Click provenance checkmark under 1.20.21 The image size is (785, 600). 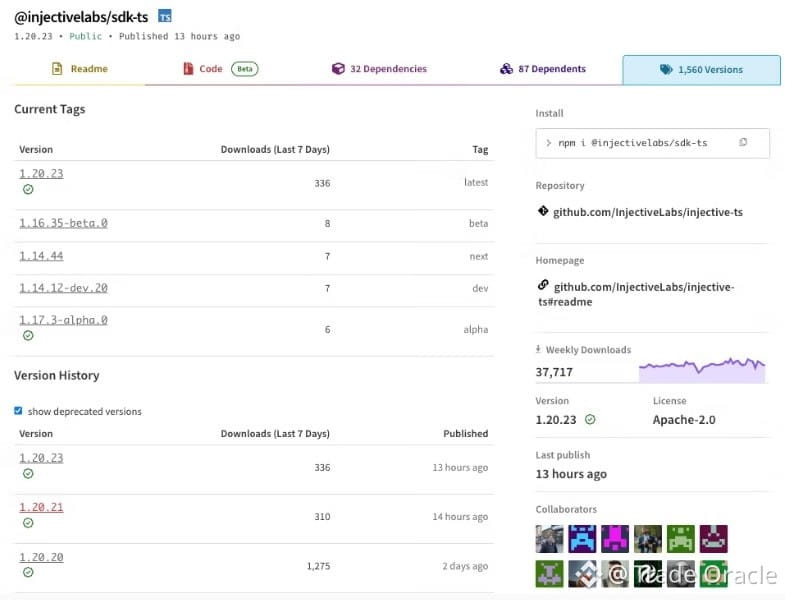click(28, 522)
